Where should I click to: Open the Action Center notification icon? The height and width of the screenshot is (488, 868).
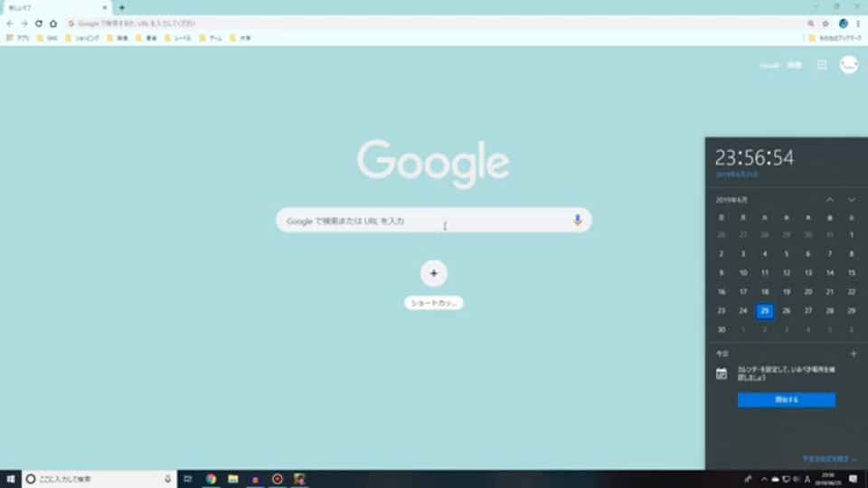pyautogui.click(x=853, y=479)
